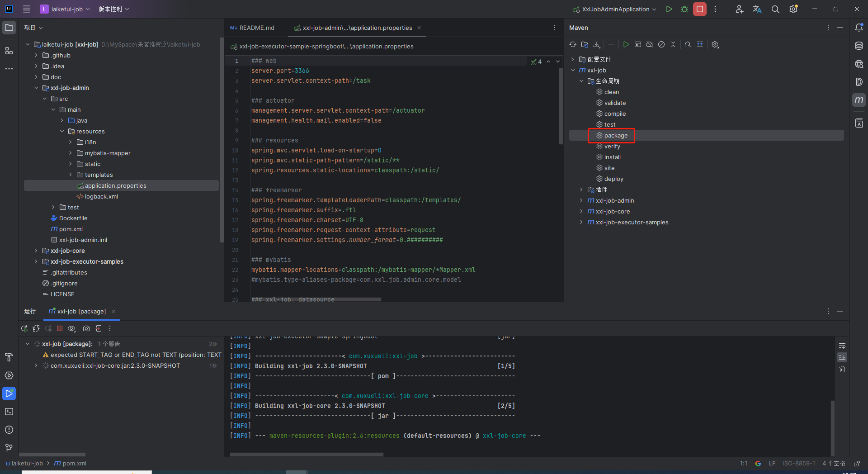
Task: Toggle Maven offline mode cloud icon
Action: click(650, 44)
